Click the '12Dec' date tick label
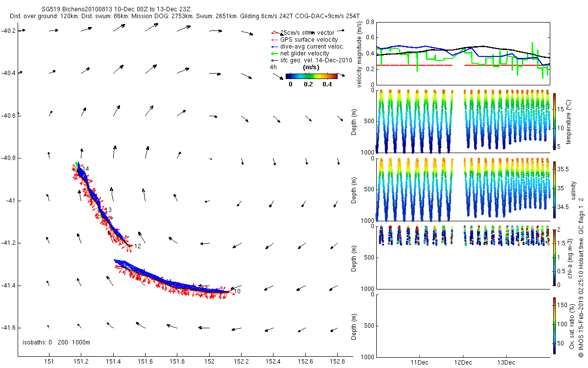The width and height of the screenshot is (588, 368). coord(463,363)
